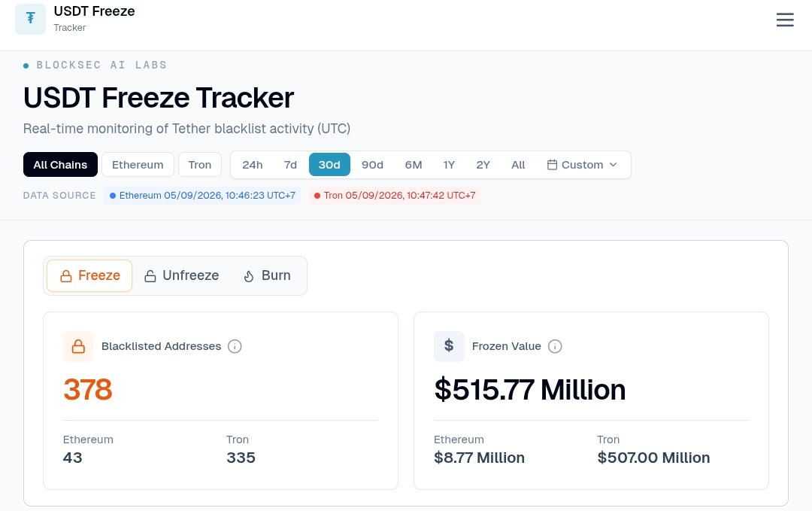Viewport: 812px width, 511px height.
Task: Click the USDT Freeze Tether logo icon
Action: coord(31,19)
